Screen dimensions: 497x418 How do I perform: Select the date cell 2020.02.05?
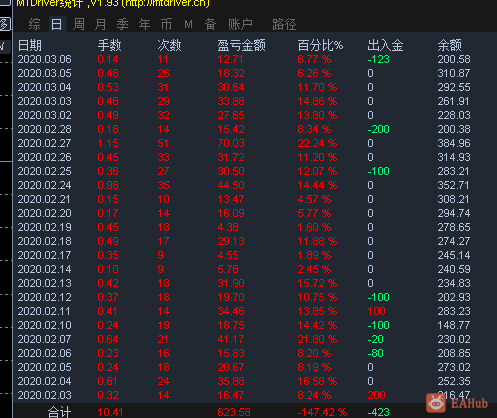pos(44,367)
